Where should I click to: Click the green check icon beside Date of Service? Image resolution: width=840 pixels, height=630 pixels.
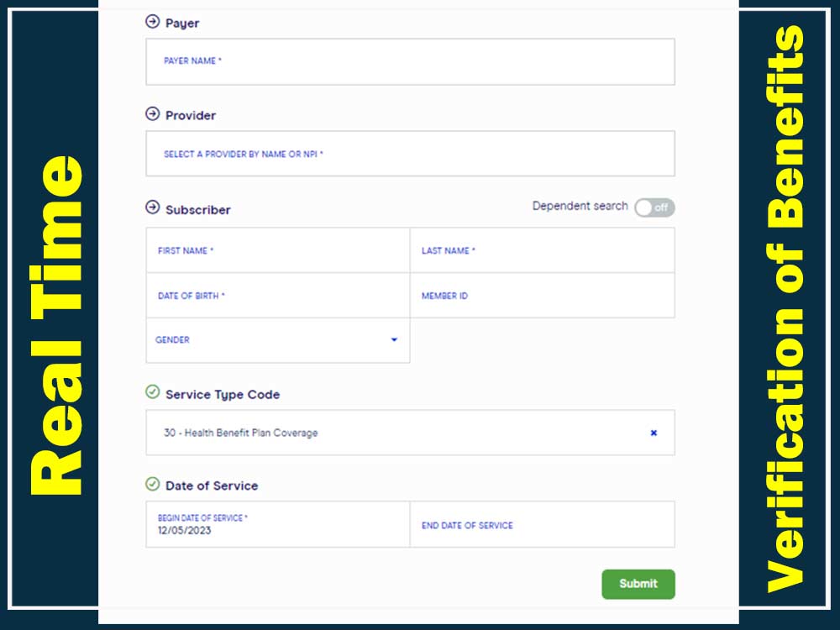pyautogui.click(x=153, y=485)
